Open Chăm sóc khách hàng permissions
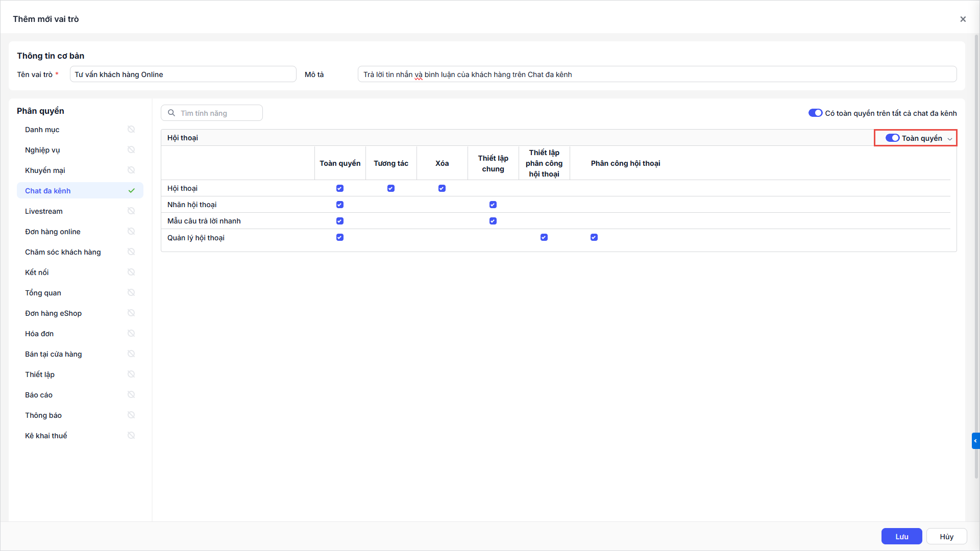Screen dimensions: 980x551 coord(80,252)
